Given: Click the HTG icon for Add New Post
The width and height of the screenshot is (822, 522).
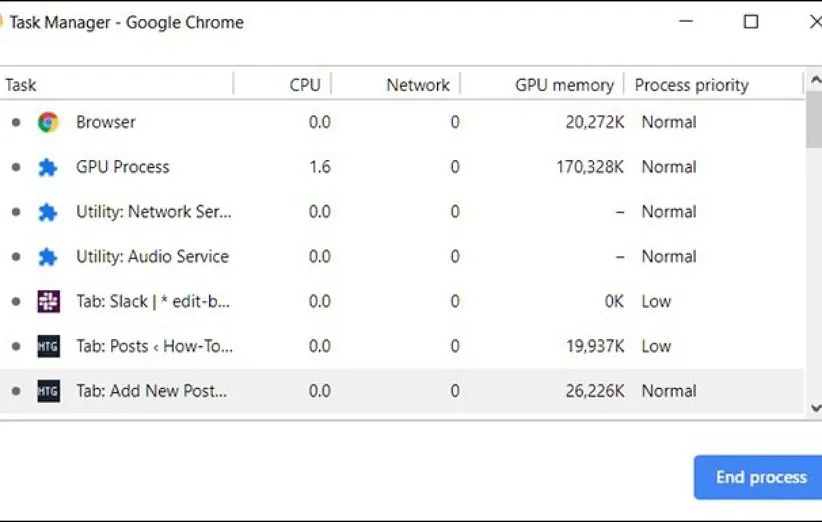Looking at the screenshot, I should 48,391.
